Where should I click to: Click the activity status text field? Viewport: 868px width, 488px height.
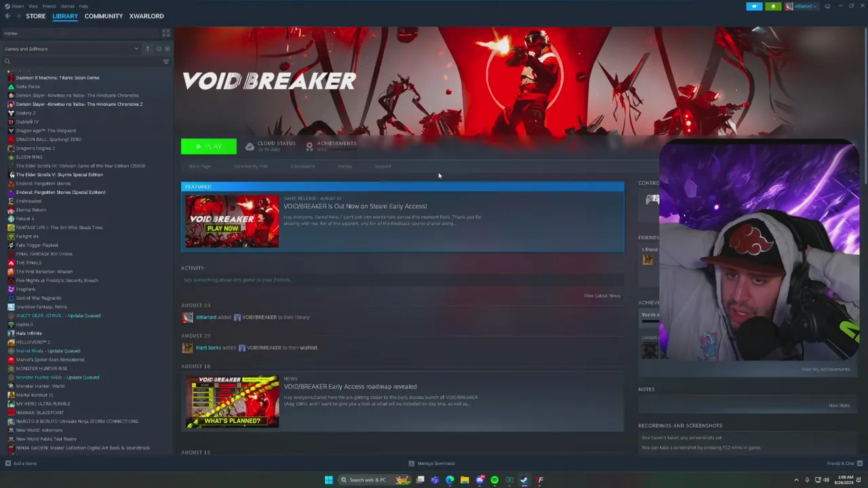(402, 280)
